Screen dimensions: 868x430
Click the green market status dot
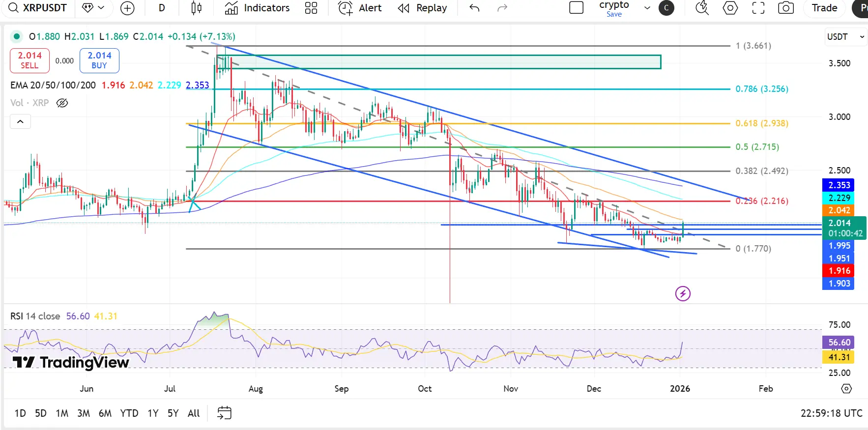click(17, 36)
